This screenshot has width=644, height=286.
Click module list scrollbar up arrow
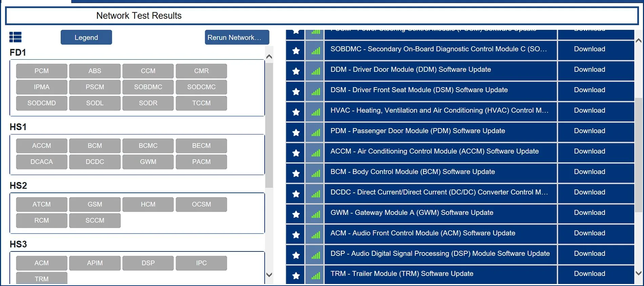[269, 57]
